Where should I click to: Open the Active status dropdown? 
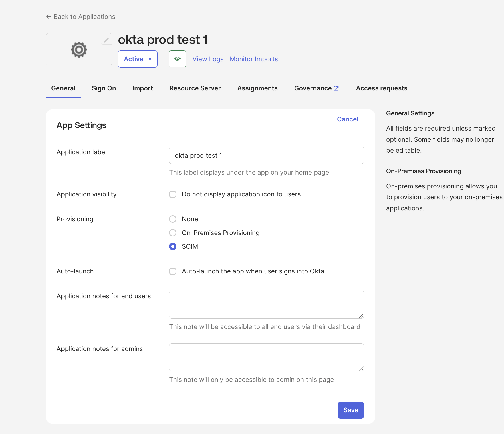click(x=138, y=59)
